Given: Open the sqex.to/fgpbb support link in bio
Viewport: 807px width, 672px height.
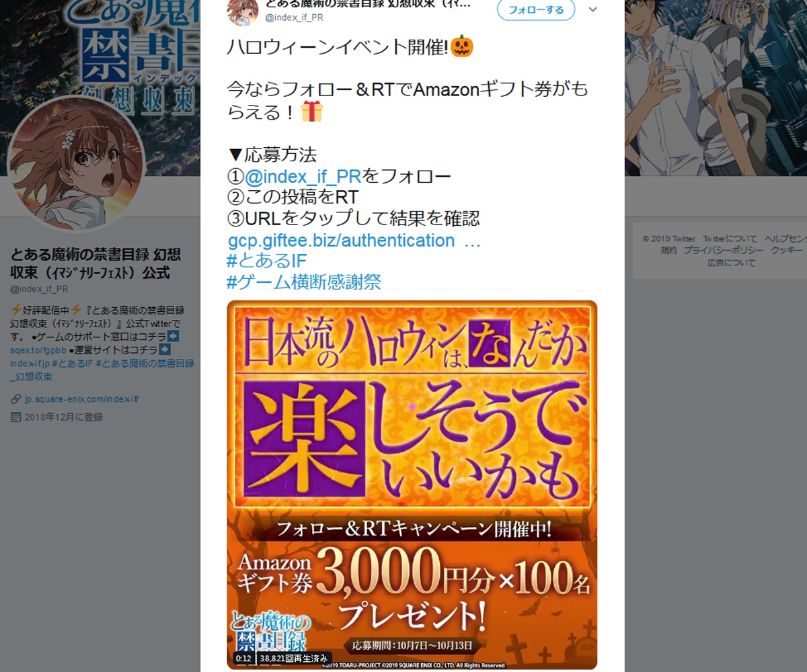Looking at the screenshot, I should 38,350.
